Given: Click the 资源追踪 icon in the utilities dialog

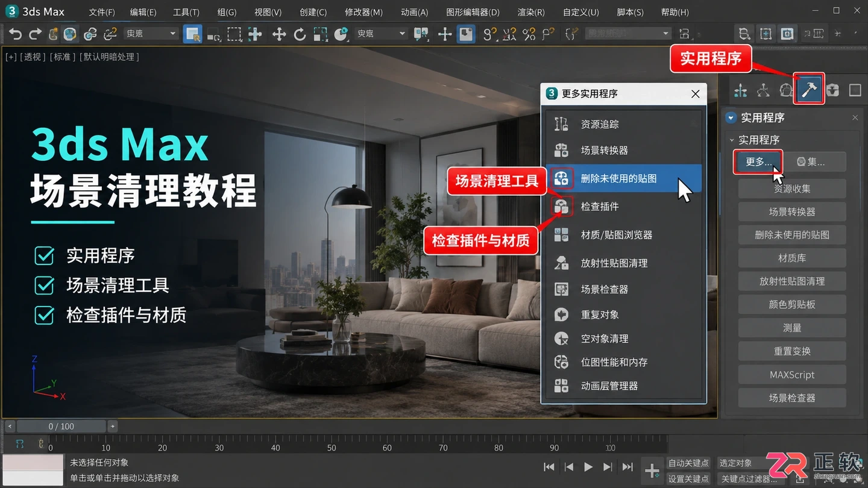Looking at the screenshot, I should pos(561,124).
